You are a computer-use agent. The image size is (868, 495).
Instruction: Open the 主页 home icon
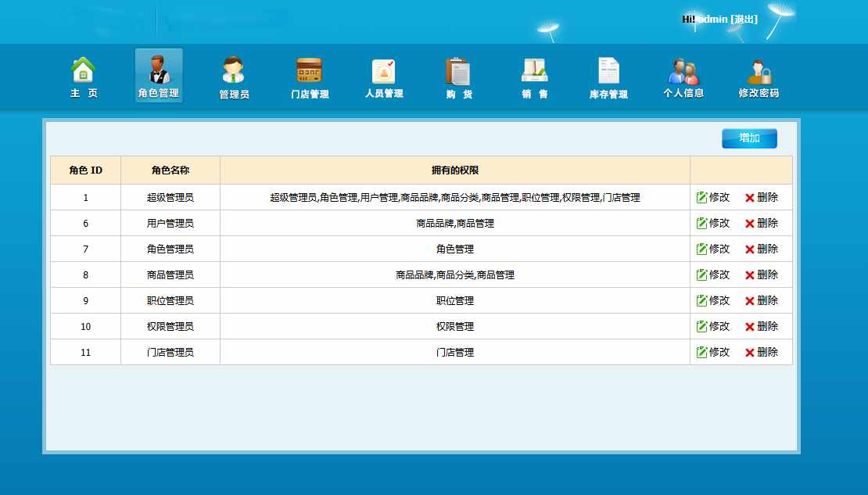point(84,76)
